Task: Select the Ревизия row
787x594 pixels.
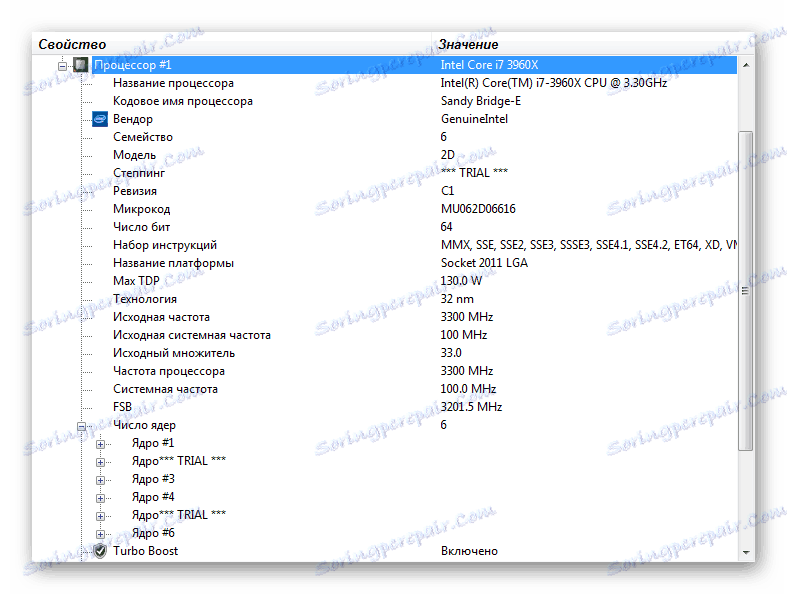Action: (414, 191)
